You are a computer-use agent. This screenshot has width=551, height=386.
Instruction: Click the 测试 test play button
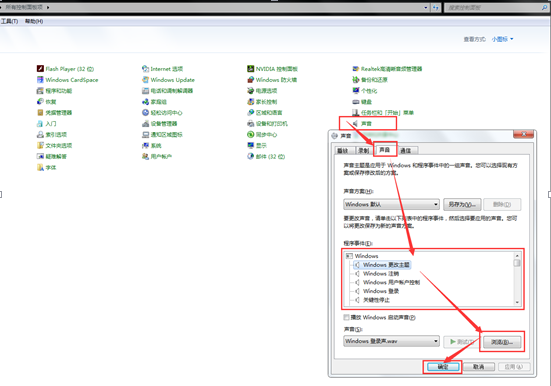click(461, 342)
